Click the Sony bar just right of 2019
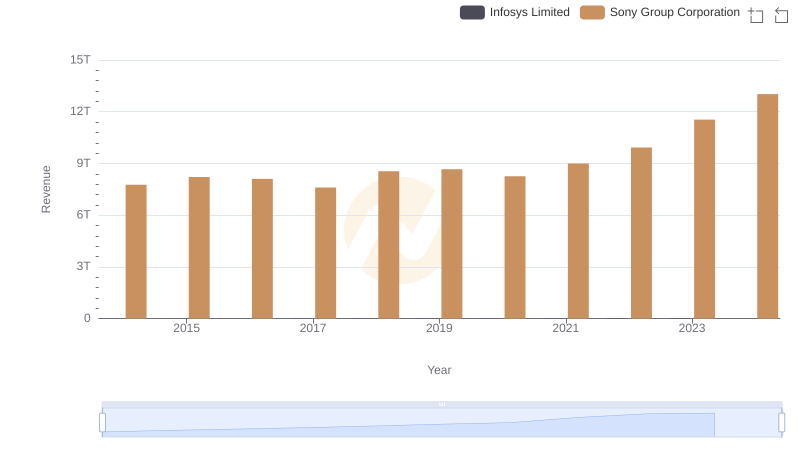Image resolution: width=800 pixels, height=461 pixels. tap(452, 244)
